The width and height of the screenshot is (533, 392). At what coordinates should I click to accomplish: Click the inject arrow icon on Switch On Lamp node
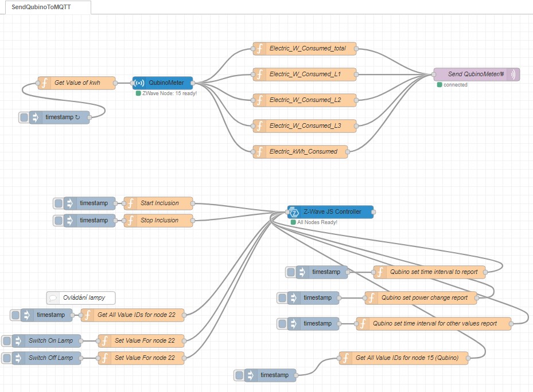pos(18,340)
